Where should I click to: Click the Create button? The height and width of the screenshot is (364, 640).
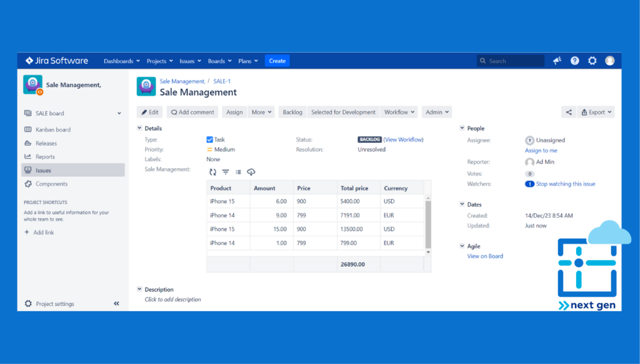[277, 61]
